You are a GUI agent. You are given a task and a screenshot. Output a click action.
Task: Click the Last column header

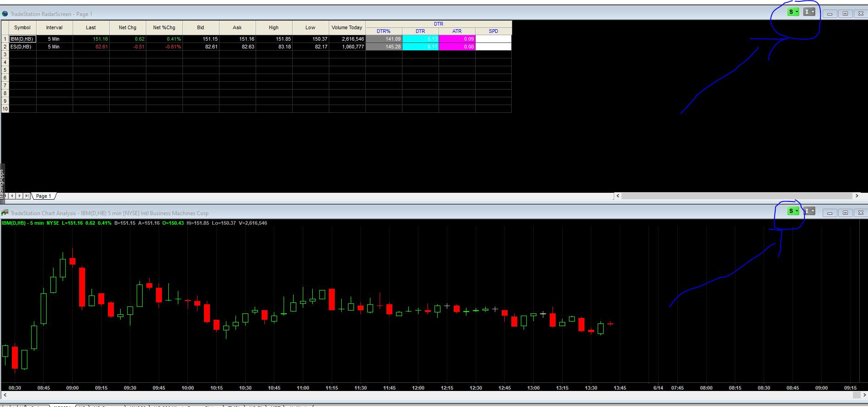91,27
